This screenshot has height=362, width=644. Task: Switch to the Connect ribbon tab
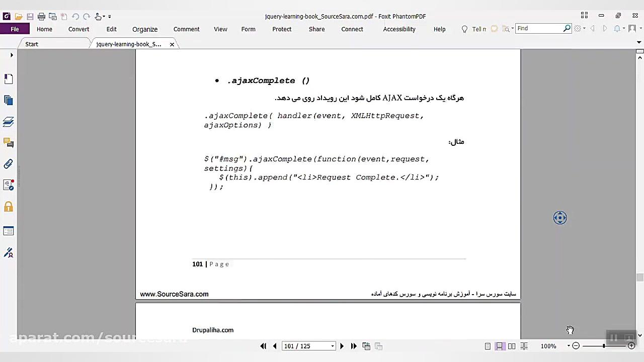(352, 29)
